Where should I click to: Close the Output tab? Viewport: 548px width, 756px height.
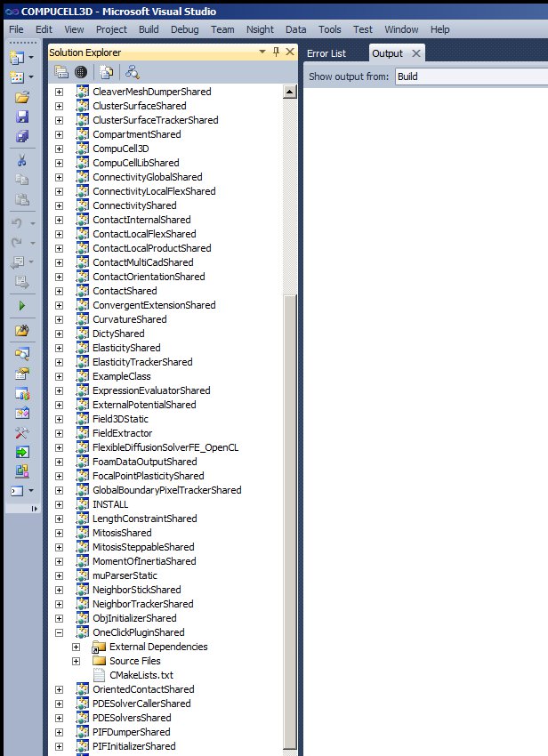(x=415, y=53)
